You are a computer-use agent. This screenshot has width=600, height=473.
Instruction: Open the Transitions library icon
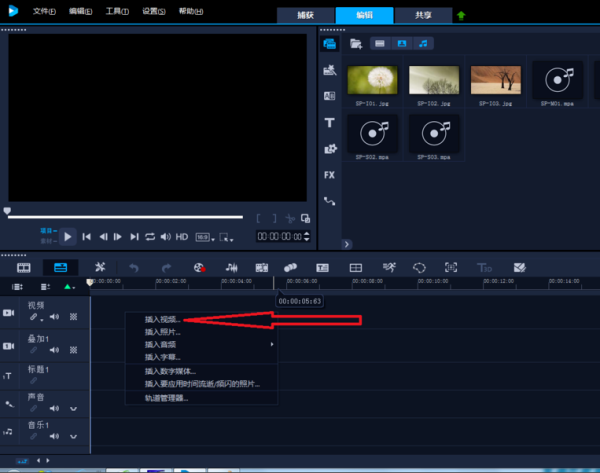tap(329, 96)
